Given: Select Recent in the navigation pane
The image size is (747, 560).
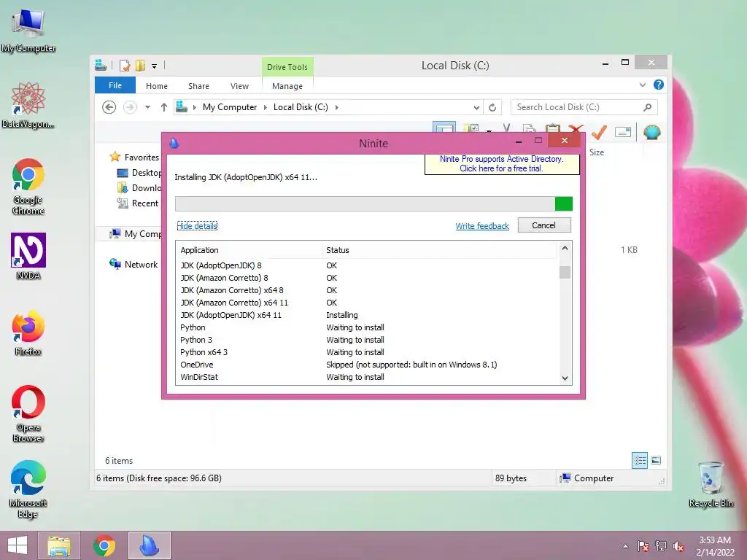Looking at the screenshot, I should pyautogui.click(x=138, y=203).
